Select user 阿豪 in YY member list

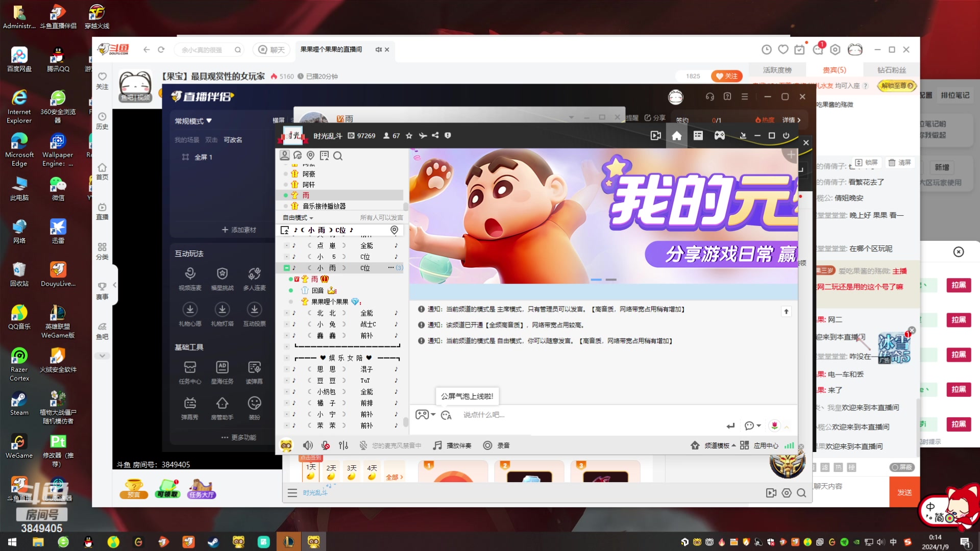click(x=309, y=174)
